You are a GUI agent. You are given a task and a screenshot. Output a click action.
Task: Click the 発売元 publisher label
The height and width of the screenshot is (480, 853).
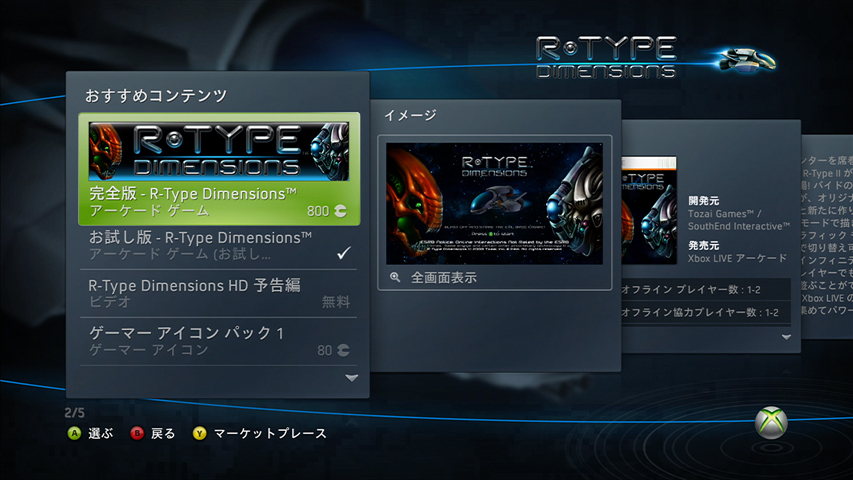[x=703, y=245]
